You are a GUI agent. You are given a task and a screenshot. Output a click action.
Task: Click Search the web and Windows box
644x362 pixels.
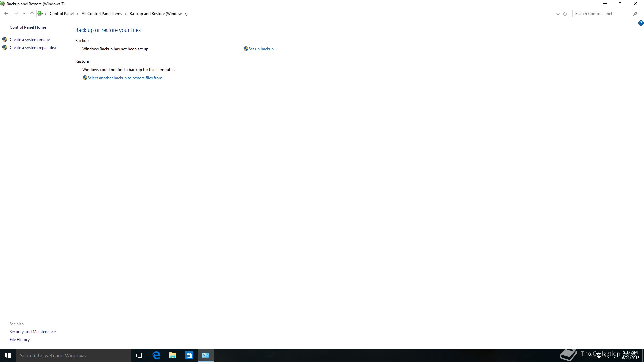tap(74, 355)
